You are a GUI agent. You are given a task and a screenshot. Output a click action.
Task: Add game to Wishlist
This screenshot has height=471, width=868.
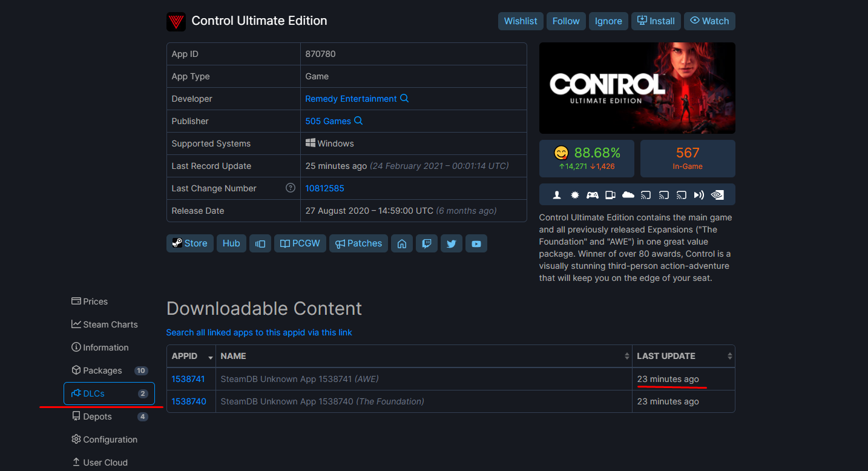pos(521,21)
